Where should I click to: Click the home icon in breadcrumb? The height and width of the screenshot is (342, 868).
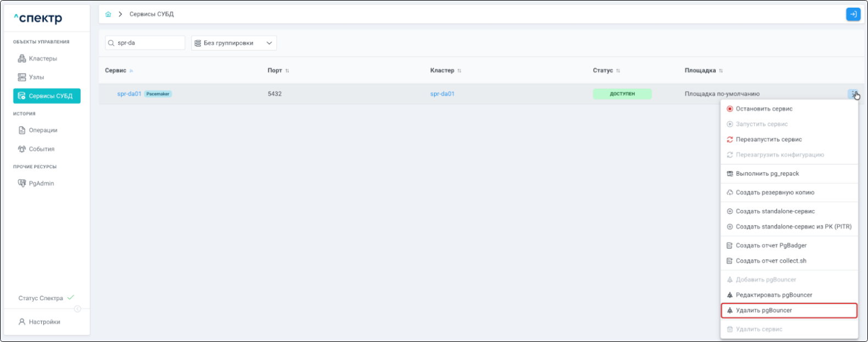(108, 14)
